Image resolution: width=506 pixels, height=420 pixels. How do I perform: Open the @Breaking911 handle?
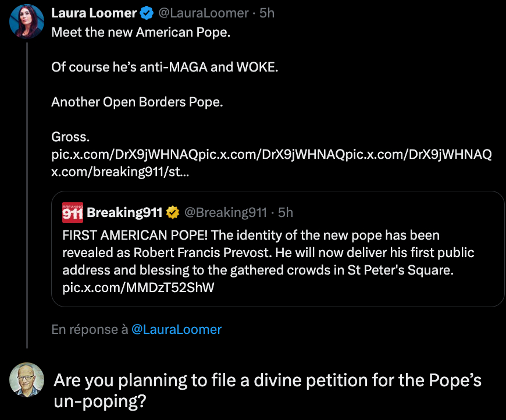pyautogui.click(x=226, y=213)
